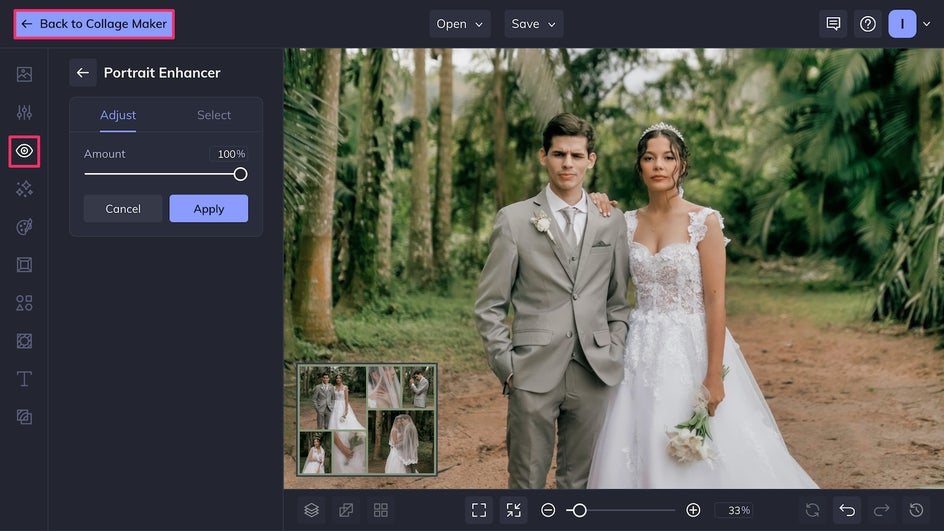This screenshot has height=531, width=944.
Task: Select the Touch Up eye icon
Action: (x=24, y=151)
